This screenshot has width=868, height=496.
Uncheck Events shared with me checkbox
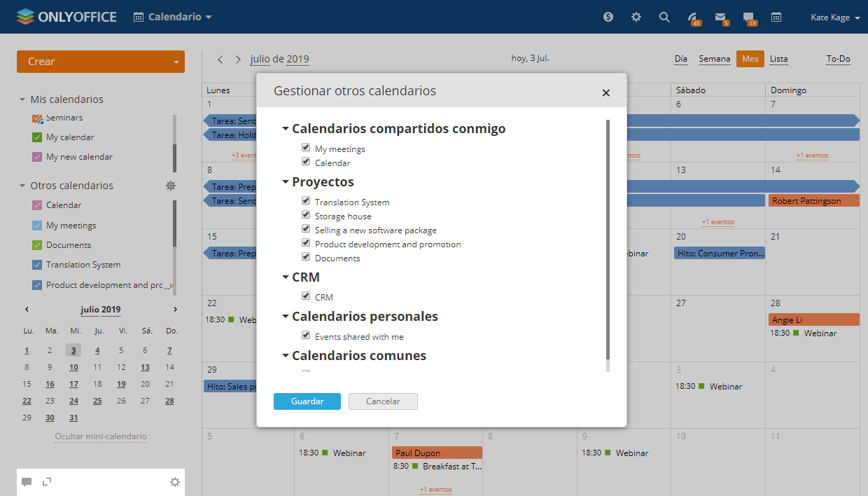[306, 336]
